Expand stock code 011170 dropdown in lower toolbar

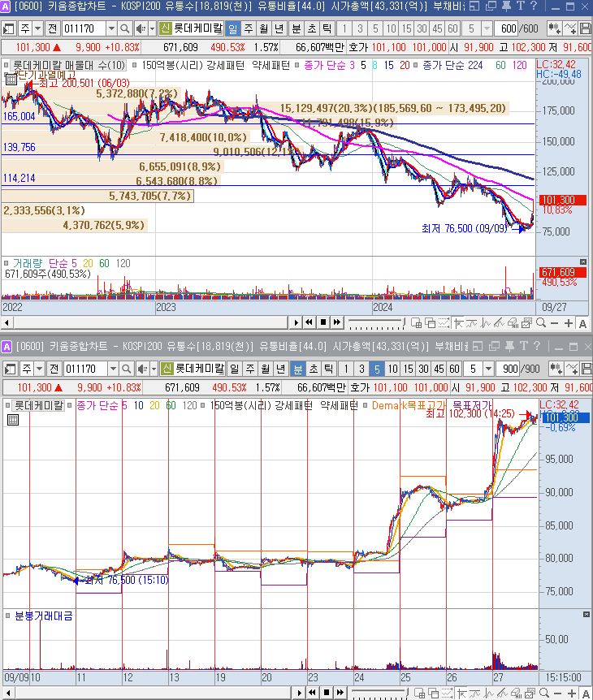[113, 369]
